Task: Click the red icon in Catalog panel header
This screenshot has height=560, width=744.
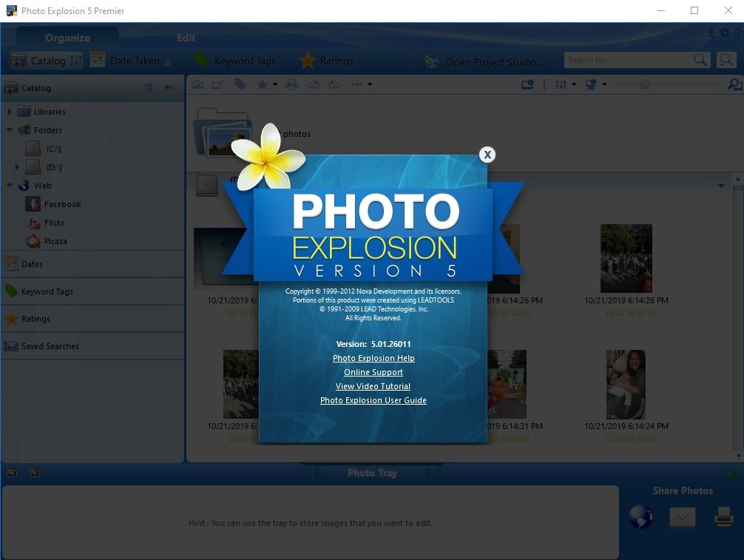Action: click(170, 87)
